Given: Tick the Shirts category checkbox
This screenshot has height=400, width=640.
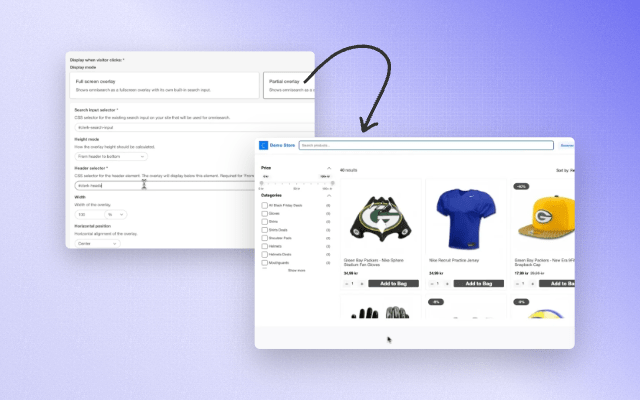Looking at the screenshot, I should click(264, 222).
